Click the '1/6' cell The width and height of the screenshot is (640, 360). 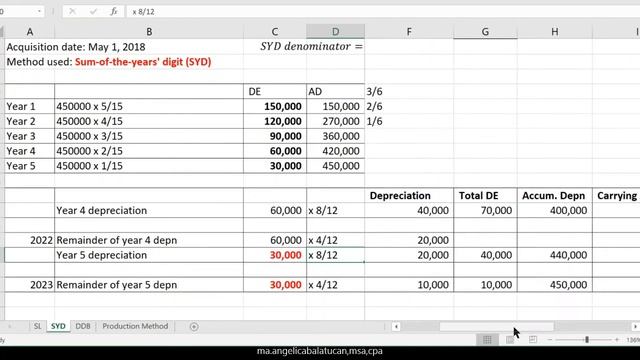tap(409, 121)
